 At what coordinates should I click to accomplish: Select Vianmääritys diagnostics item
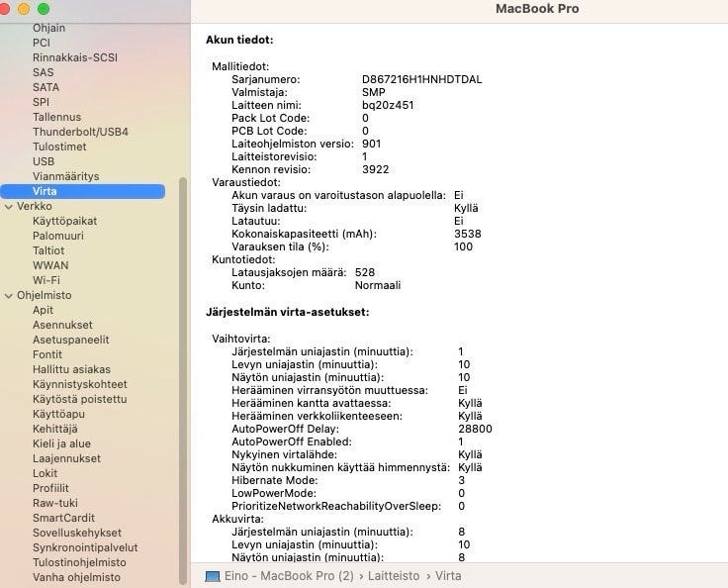(x=66, y=176)
